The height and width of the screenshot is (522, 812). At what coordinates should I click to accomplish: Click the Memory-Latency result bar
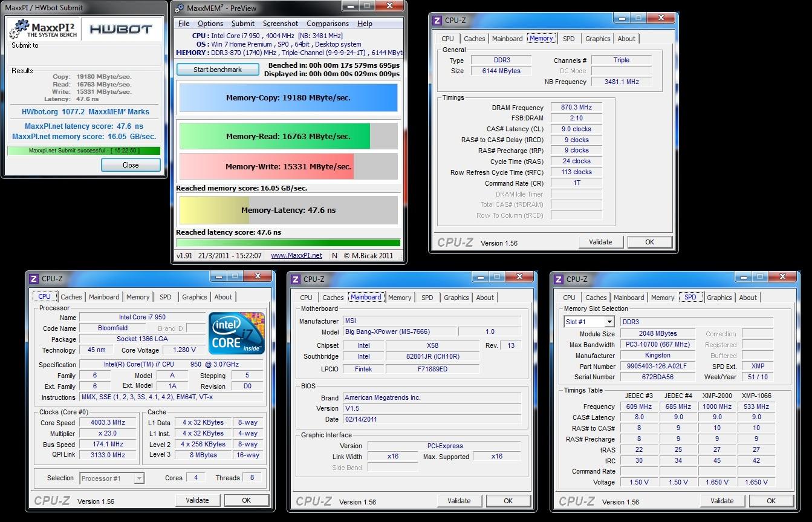click(288, 210)
